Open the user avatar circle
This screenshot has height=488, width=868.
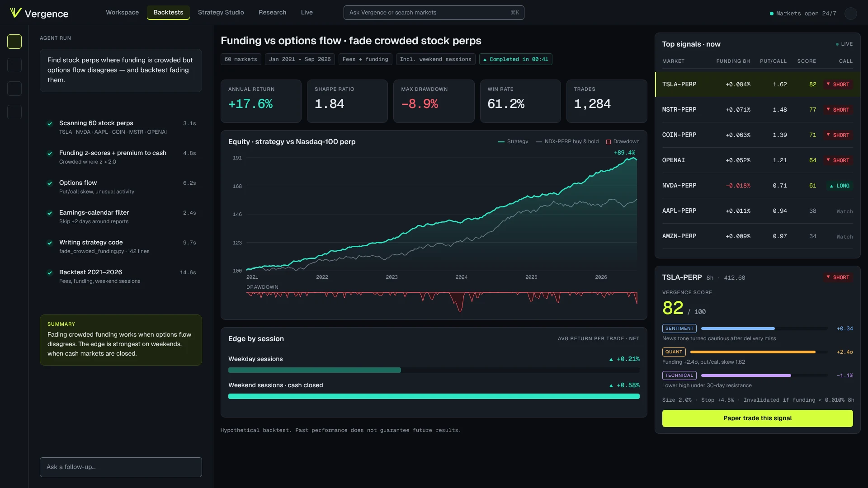850,14
